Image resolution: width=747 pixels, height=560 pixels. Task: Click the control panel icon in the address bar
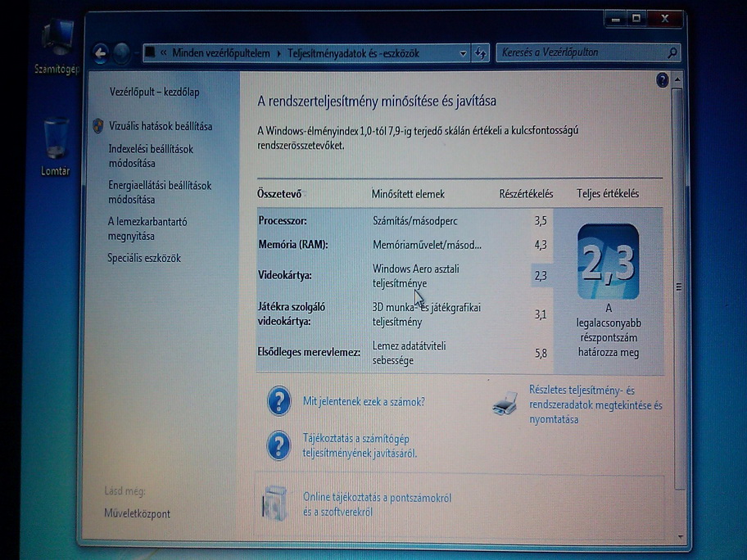click(151, 52)
